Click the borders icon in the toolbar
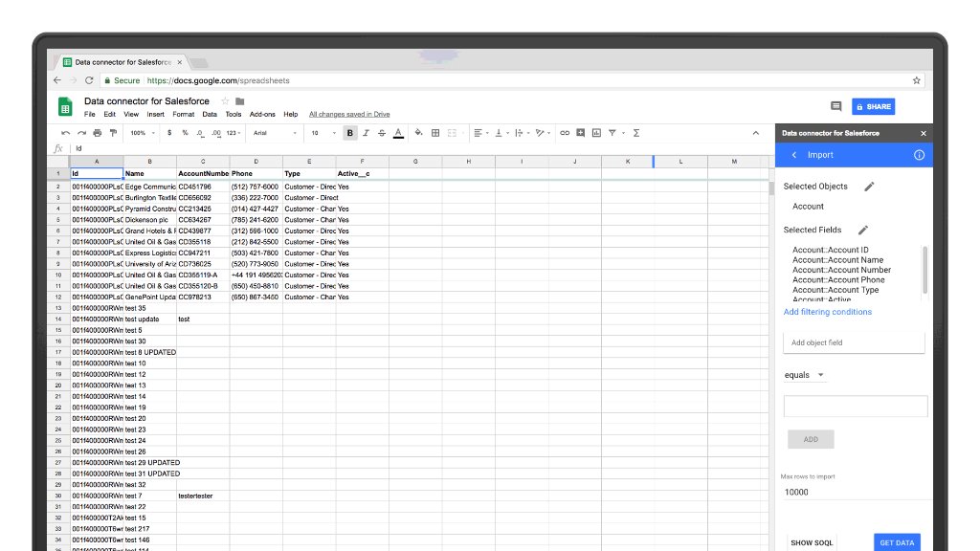 (435, 132)
